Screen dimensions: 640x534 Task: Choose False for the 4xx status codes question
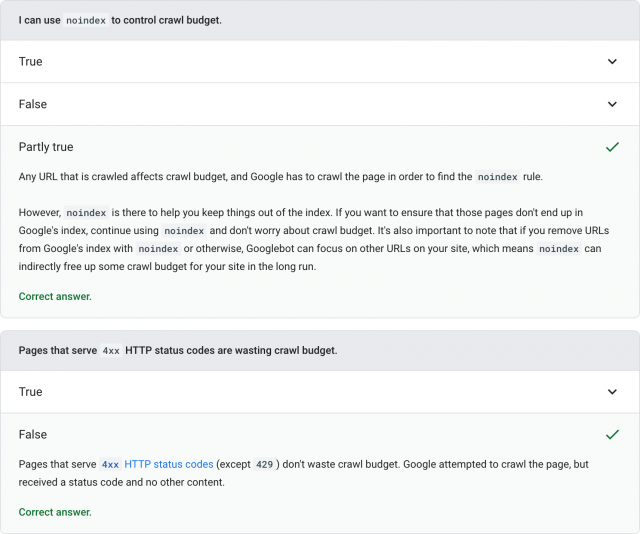pyautogui.click(x=33, y=435)
